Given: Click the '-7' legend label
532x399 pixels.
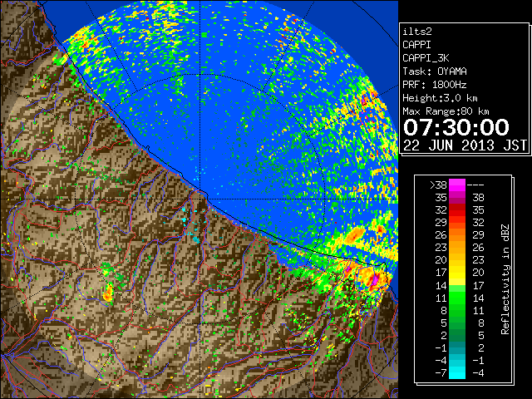Looking at the screenshot, I should [441, 373].
